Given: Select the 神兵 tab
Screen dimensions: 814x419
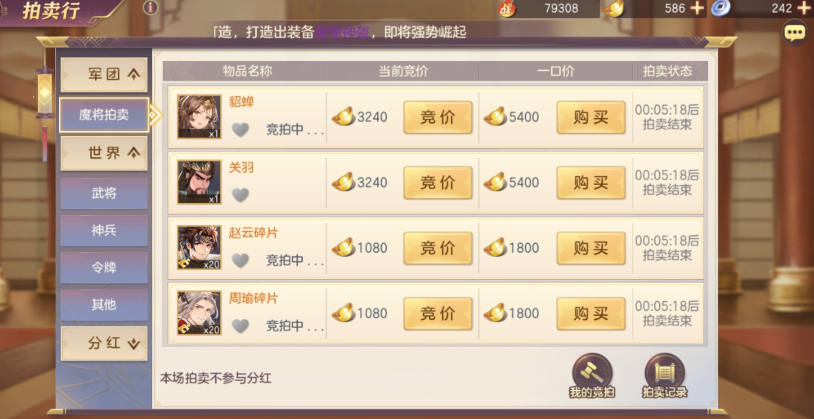Looking at the screenshot, I should pyautogui.click(x=104, y=231).
